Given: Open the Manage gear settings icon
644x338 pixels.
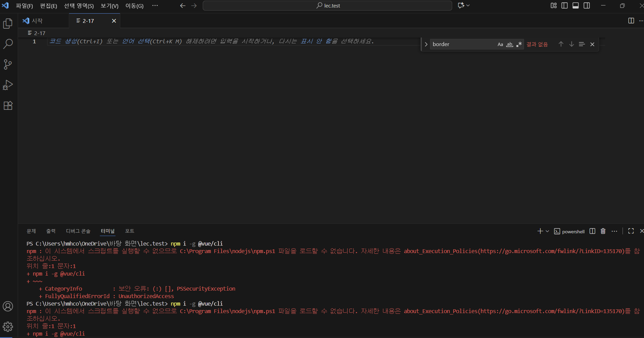Looking at the screenshot, I should coord(8,327).
